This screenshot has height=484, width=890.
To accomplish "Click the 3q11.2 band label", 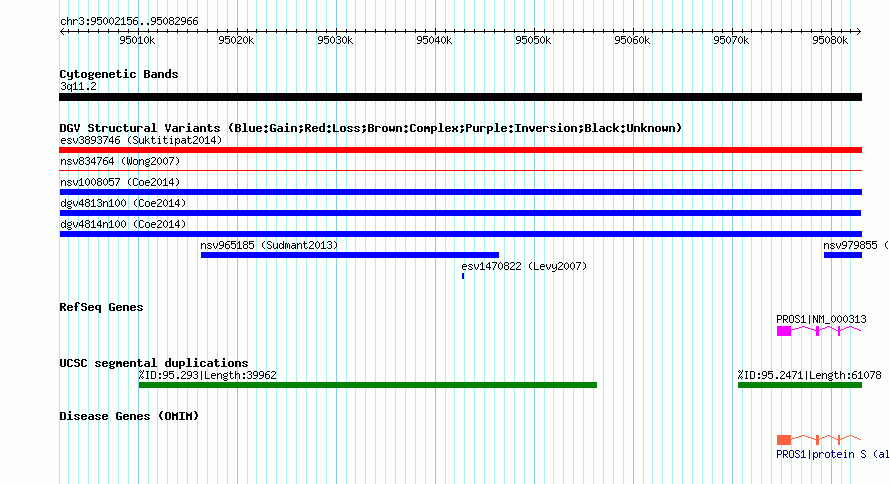I will [x=78, y=86].
